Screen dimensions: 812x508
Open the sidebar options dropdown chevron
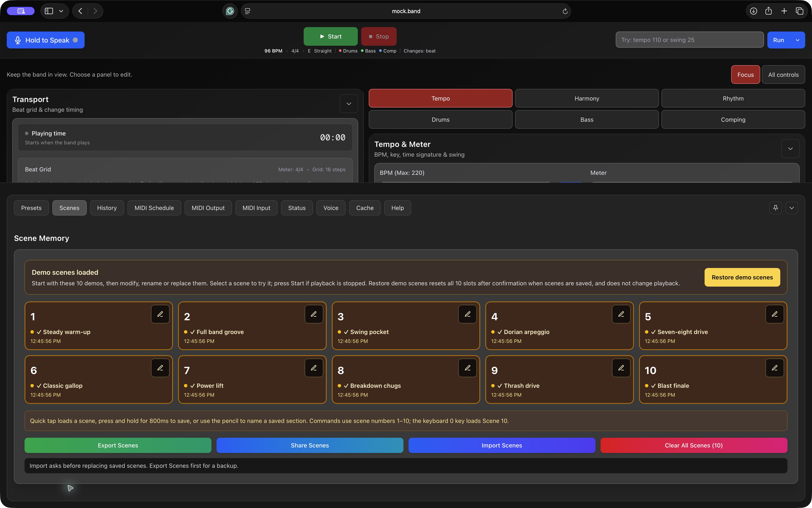pos(61,11)
